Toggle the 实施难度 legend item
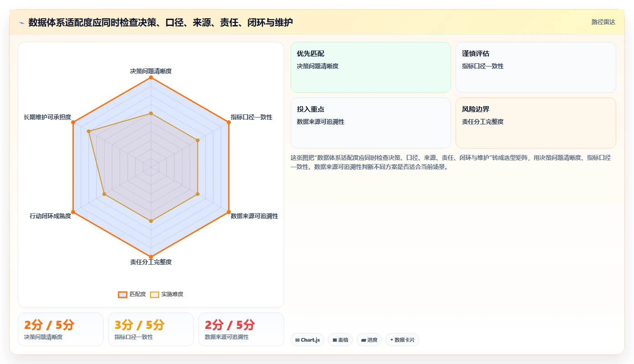The height and width of the screenshot is (364, 634). pos(166,294)
